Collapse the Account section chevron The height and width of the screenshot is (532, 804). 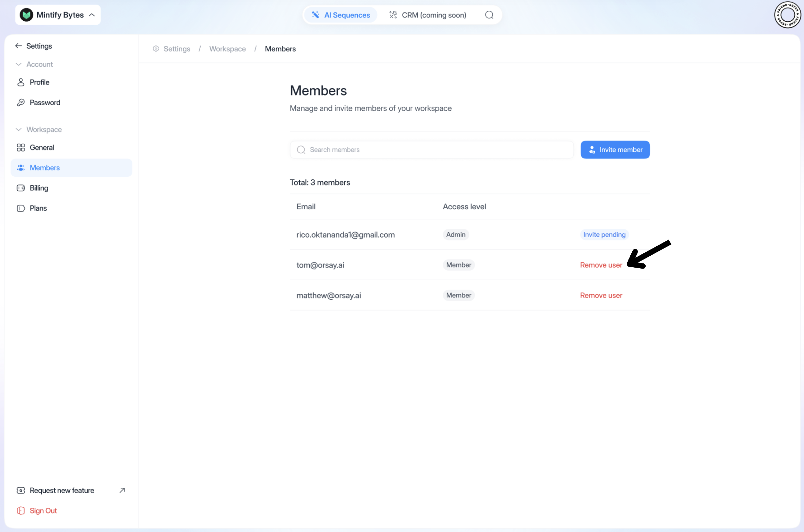[19, 64]
